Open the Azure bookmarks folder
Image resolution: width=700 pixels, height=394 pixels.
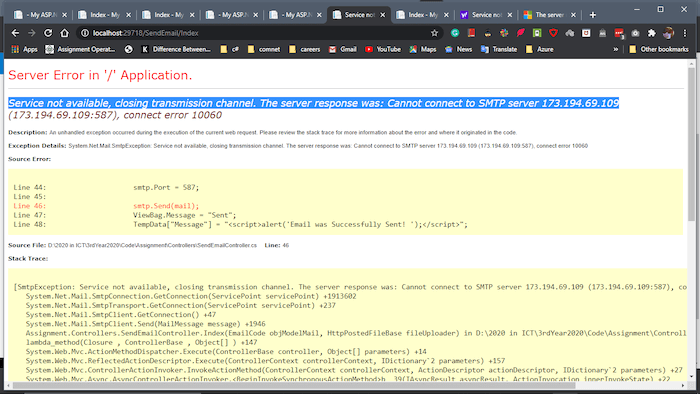coord(540,49)
